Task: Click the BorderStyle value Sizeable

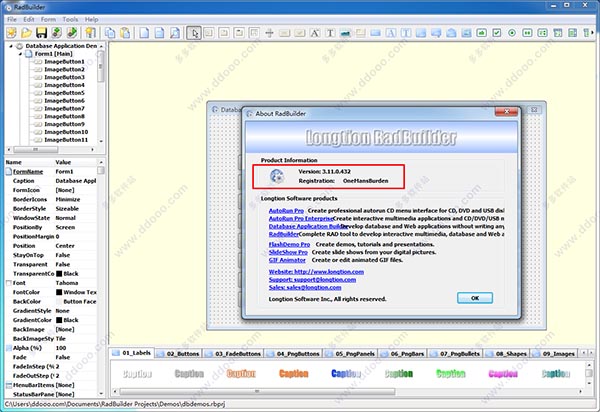Action: click(x=67, y=209)
